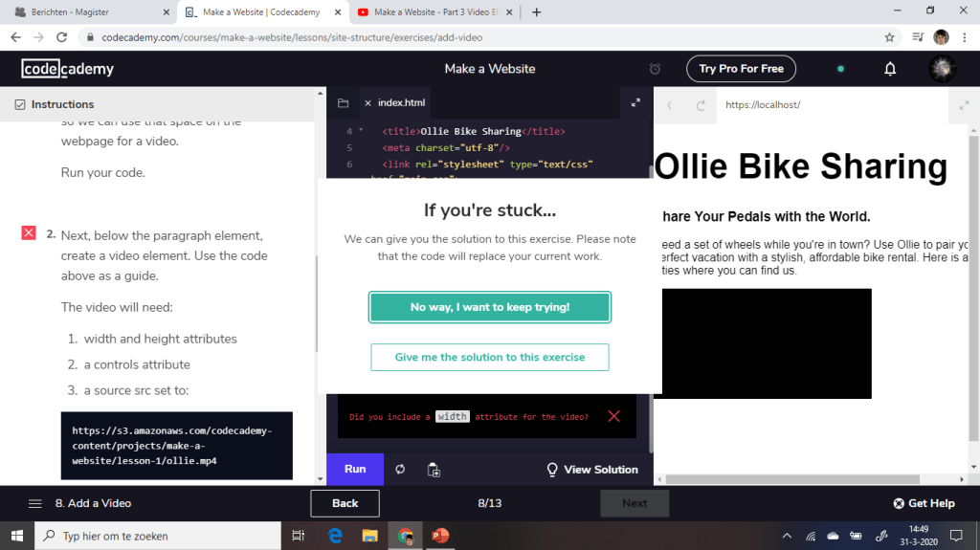The height and width of the screenshot is (550, 980).
Task: Reload the localhost preview browser
Action: pyautogui.click(x=701, y=105)
